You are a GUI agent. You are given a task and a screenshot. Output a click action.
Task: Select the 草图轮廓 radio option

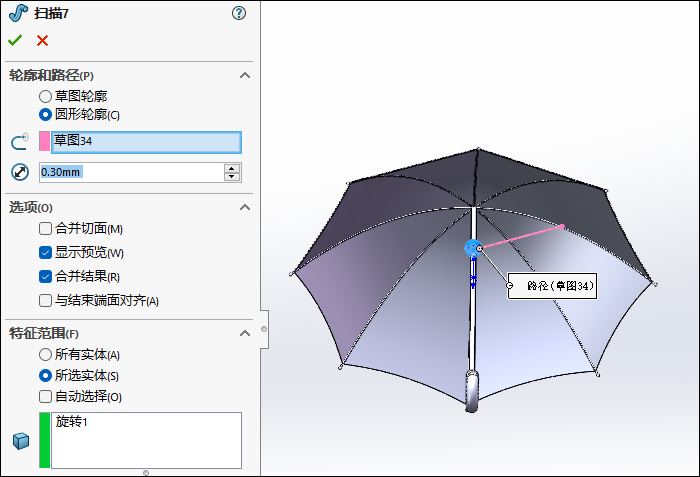click(45, 96)
